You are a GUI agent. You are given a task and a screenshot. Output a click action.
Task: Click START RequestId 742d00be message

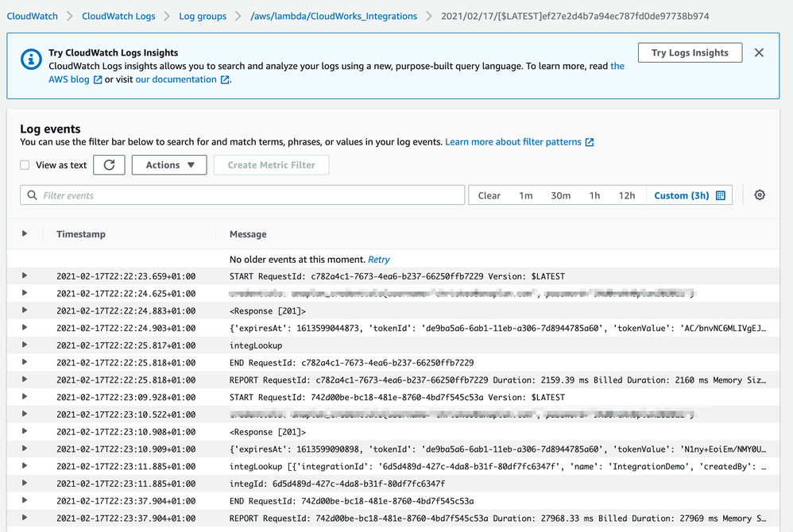397,397
